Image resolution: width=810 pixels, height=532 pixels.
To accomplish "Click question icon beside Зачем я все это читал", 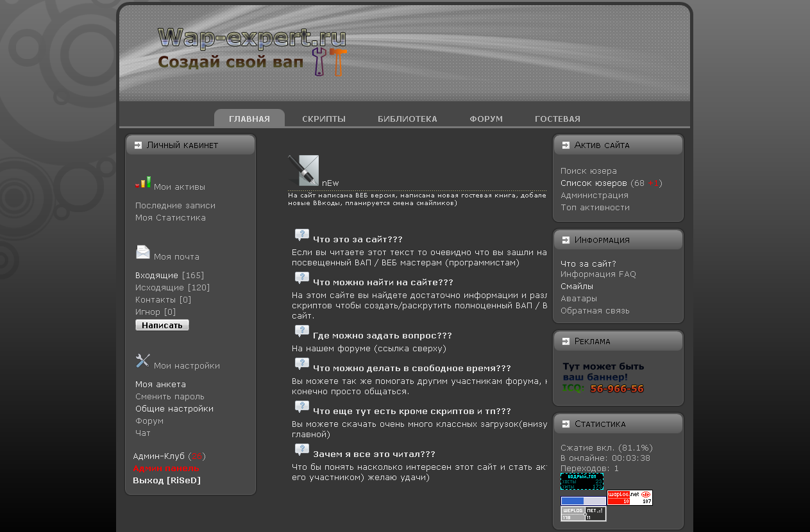I will (x=302, y=450).
